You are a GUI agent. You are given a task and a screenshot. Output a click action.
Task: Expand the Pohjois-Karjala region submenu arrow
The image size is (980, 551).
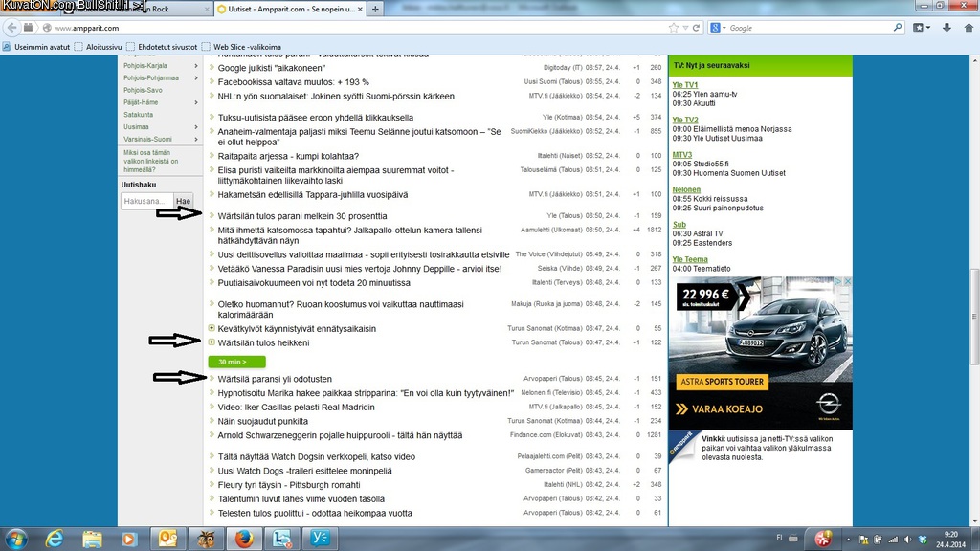tap(196, 66)
